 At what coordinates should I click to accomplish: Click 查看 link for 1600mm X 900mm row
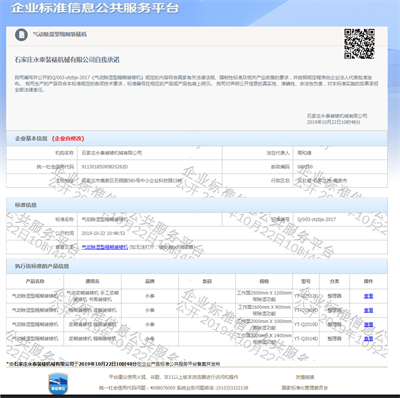click(x=368, y=310)
